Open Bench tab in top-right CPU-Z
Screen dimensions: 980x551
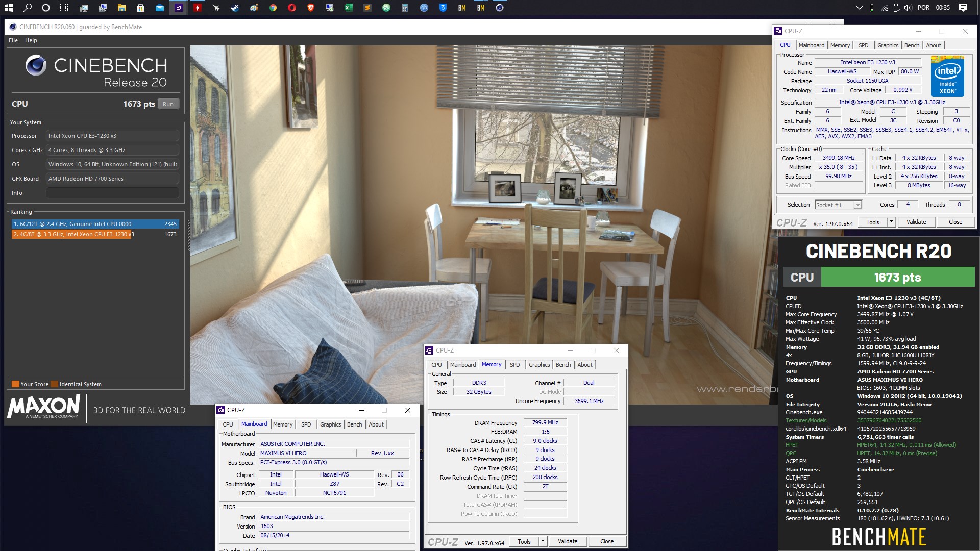tap(912, 45)
